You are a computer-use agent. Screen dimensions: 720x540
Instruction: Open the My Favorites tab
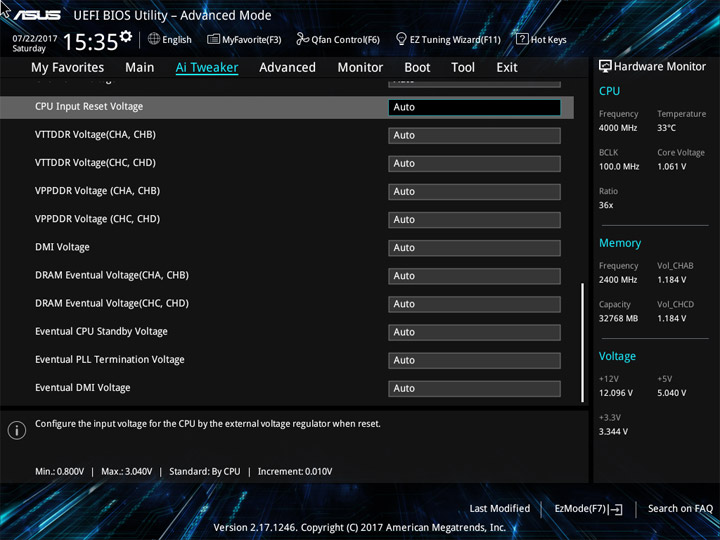[x=68, y=68]
